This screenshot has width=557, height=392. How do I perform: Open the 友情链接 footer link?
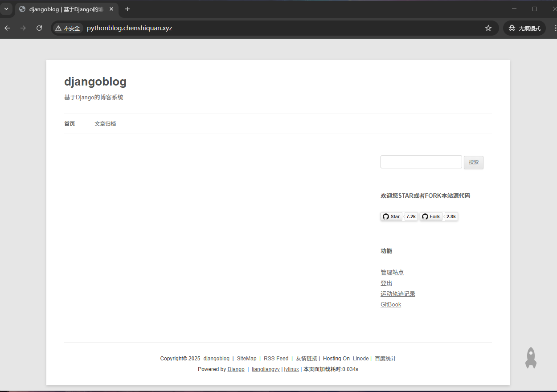tap(307, 359)
